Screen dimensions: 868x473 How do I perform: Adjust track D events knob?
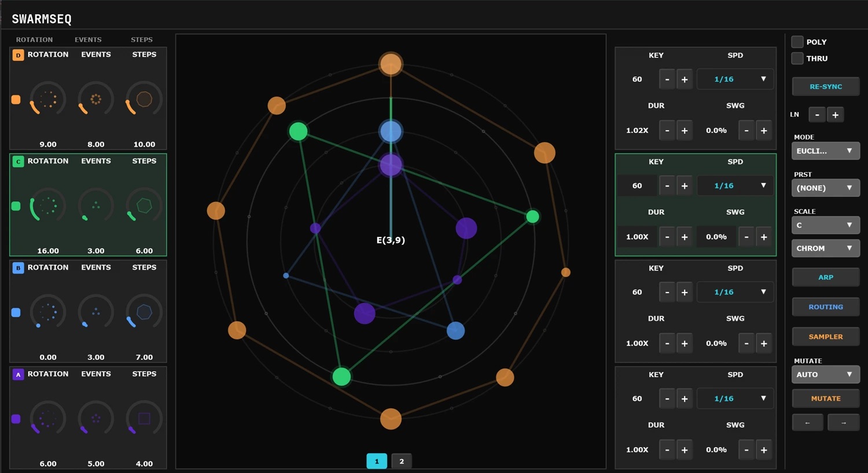point(96,99)
